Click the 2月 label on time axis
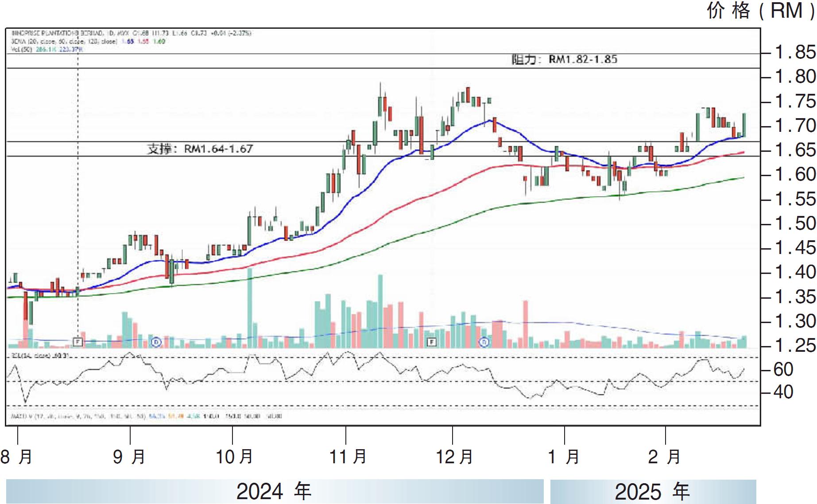This screenshot has height=504, width=817. 664,457
